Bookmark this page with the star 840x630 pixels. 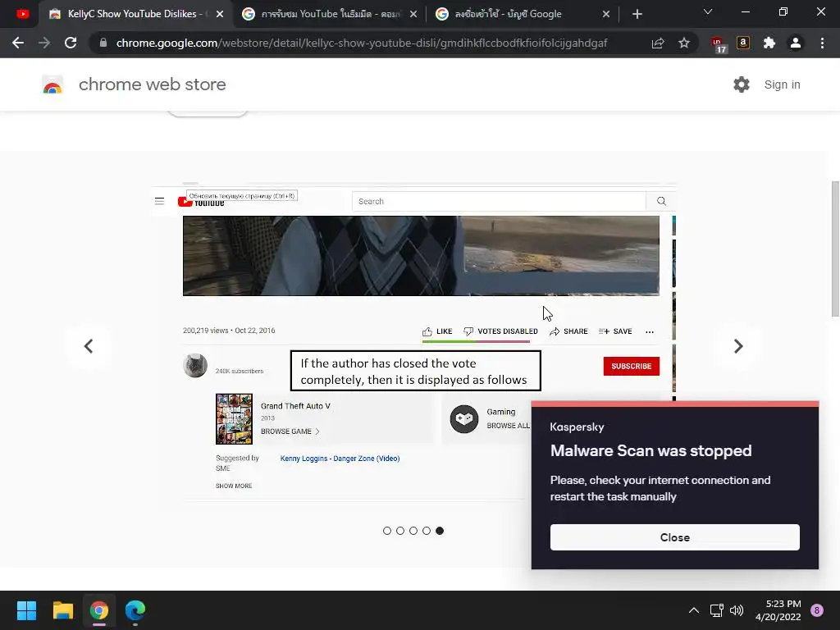(684, 43)
